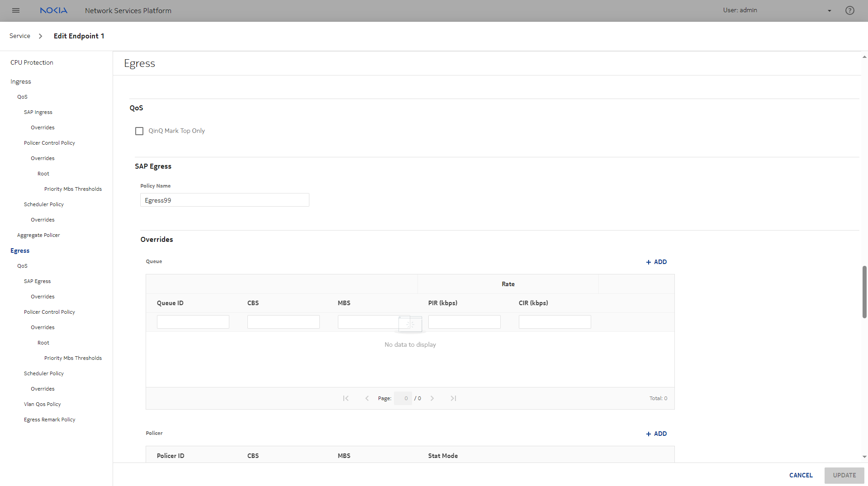Add a new Queue override

coord(656,262)
